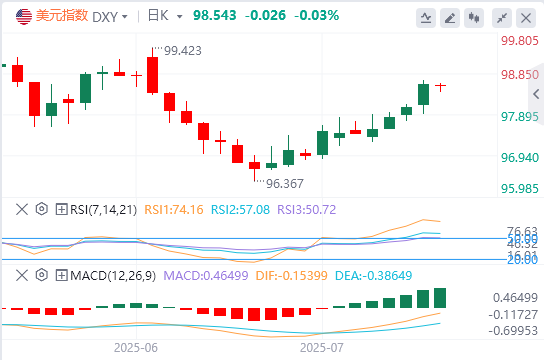Image resolution: width=544 pixels, height=360 pixels.
Task: Click the RSI(7,14,21) indicator label
Action: 103,210
